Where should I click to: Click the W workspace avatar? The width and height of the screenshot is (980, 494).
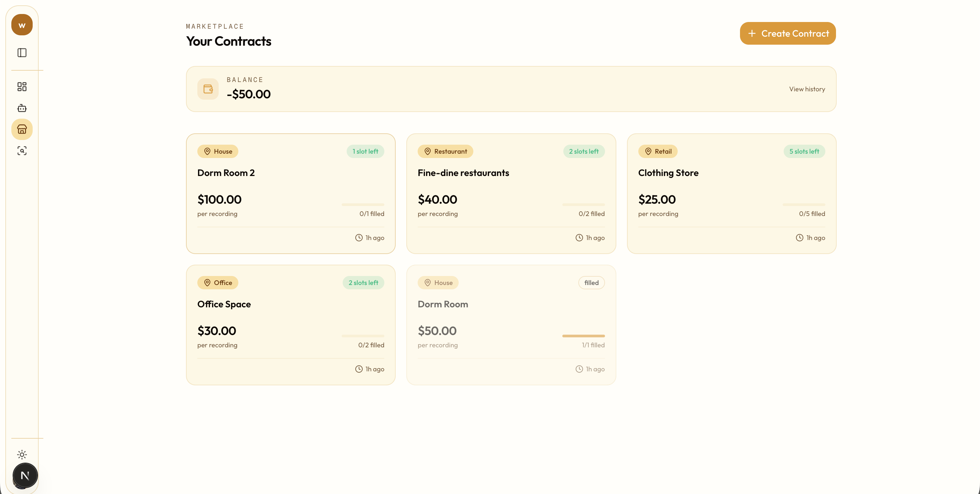[22, 25]
